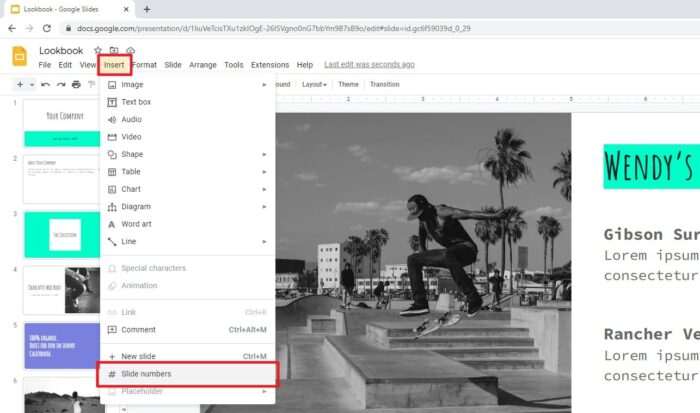
Task: Open the Layout dropdown in toolbar
Action: click(x=314, y=84)
